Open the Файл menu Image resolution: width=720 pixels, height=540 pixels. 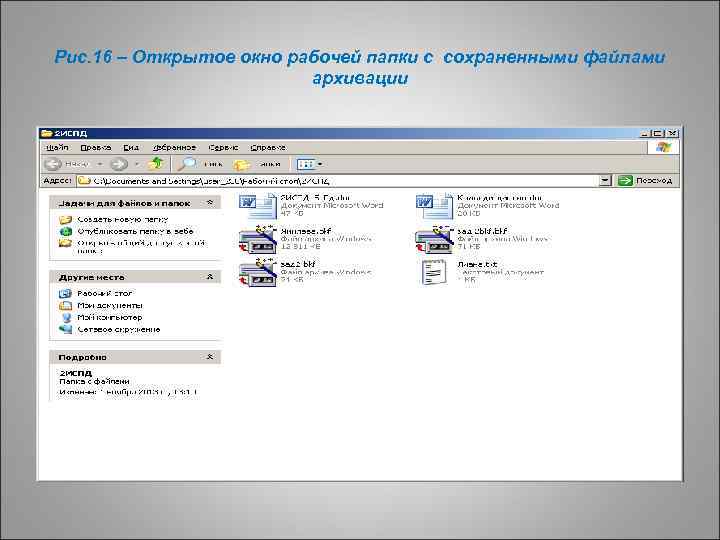pos(57,147)
